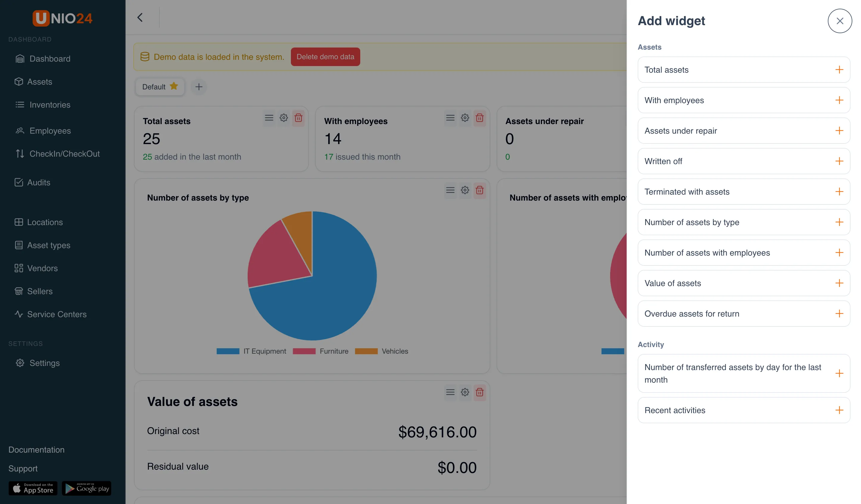Click the $69,616.00 original cost value
This screenshot has height=504, width=861.
point(437,432)
